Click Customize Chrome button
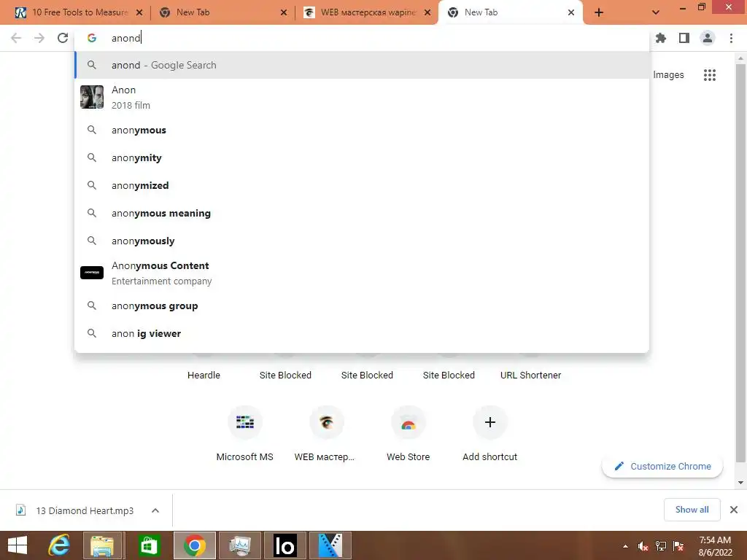 pos(662,466)
